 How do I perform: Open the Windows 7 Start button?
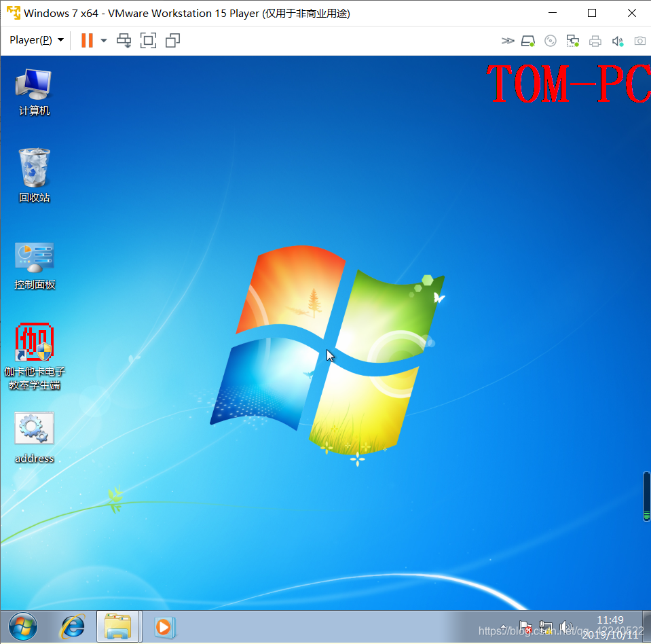coord(23,626)
